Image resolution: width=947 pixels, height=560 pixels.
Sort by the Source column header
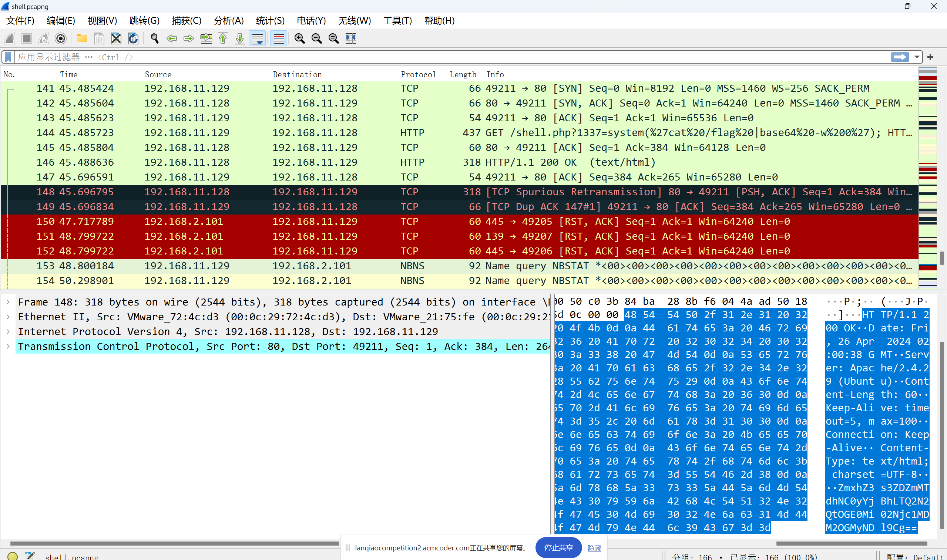[206, 74]
